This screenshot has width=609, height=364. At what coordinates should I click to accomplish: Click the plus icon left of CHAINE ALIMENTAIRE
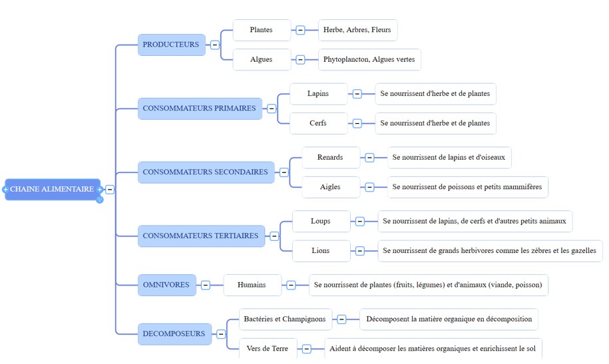point(5,190)
